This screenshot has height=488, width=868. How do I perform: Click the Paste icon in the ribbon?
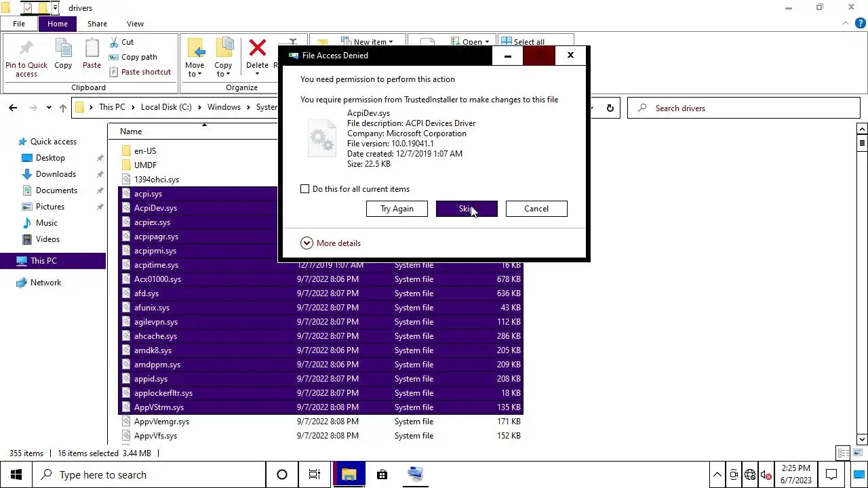pos(92,54)
